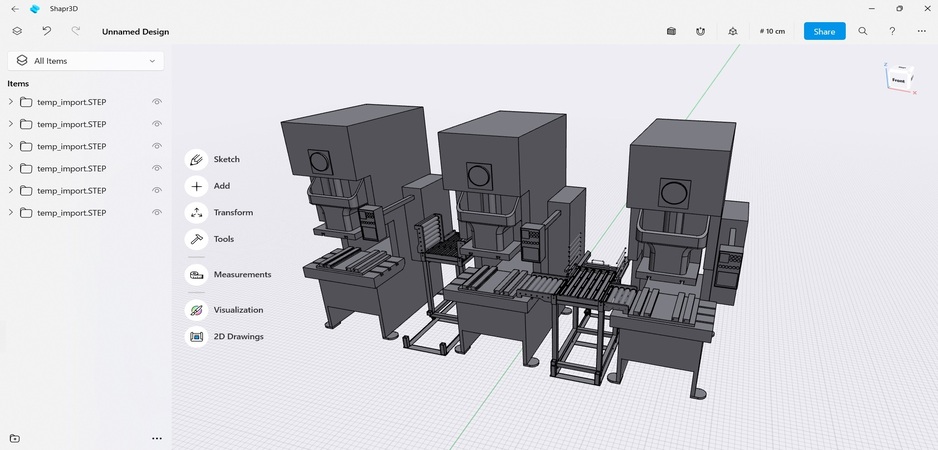Open the Measurements tool
Viewport: 938px width, 450px height.
tap(197, 274)
